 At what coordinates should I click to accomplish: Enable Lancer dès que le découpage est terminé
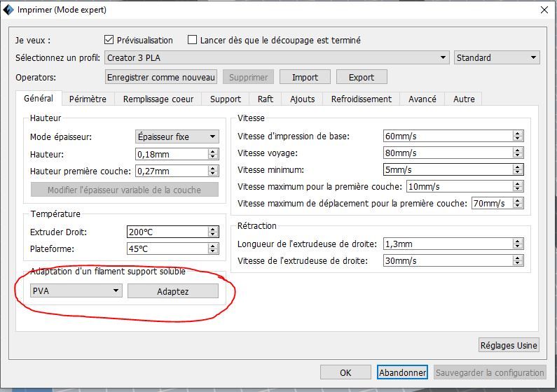(x=192, y=40)
